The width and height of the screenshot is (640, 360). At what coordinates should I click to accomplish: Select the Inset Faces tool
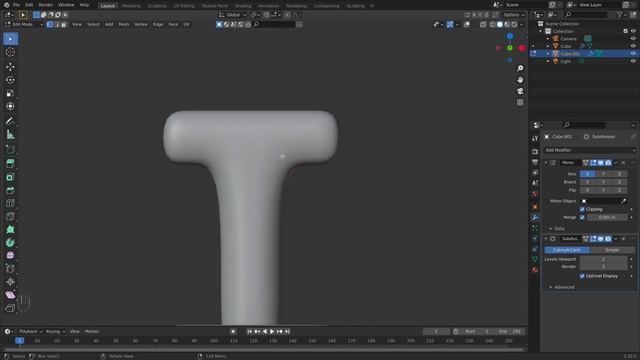coord(10,177)
